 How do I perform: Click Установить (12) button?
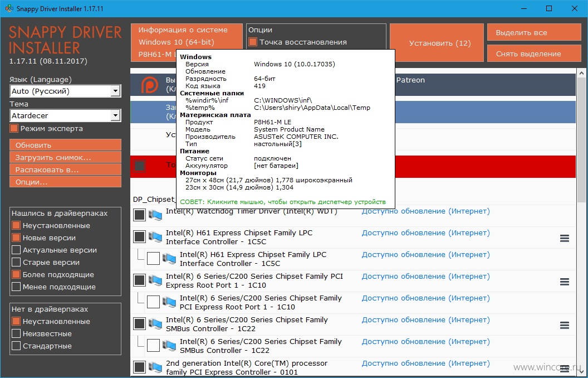point(437,43)
